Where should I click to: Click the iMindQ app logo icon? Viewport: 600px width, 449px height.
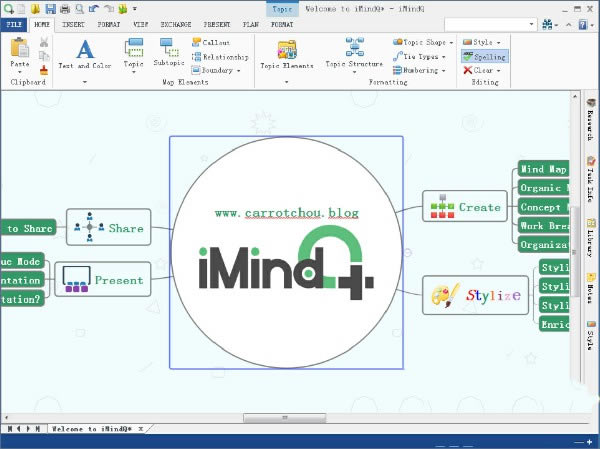tap(8, 8)
